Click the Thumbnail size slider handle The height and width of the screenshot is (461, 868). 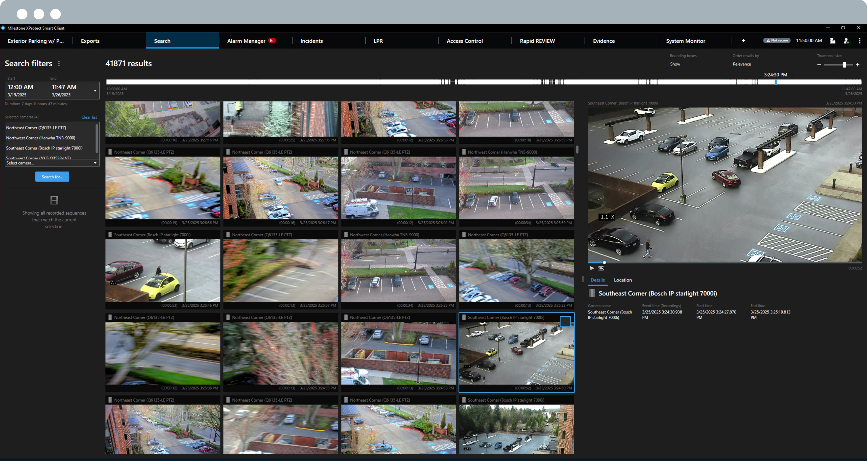[844, 65]
